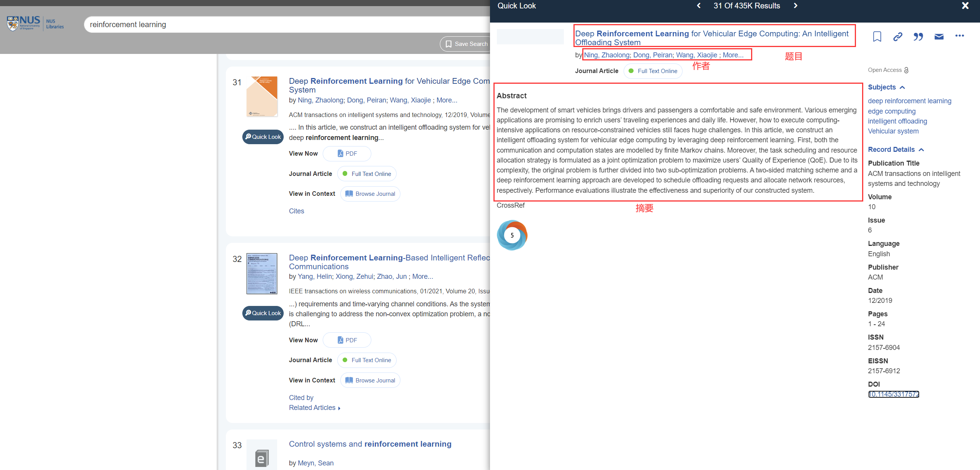Close the Quick Look panel
Image resolution: width=980 pixels, height=470 pixels.
965,6
